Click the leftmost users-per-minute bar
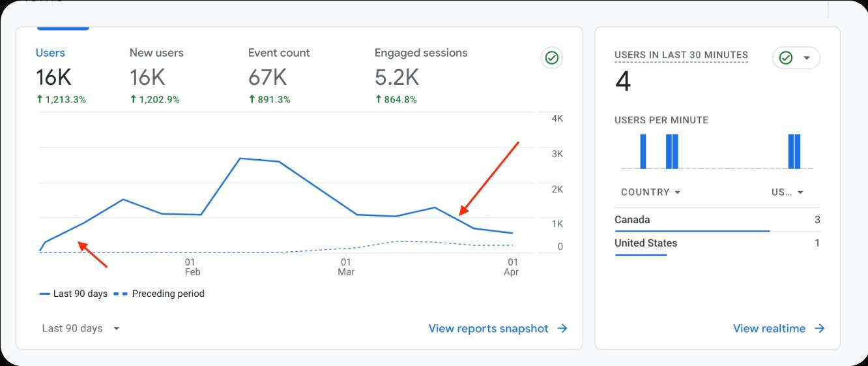 coord(643,151)
